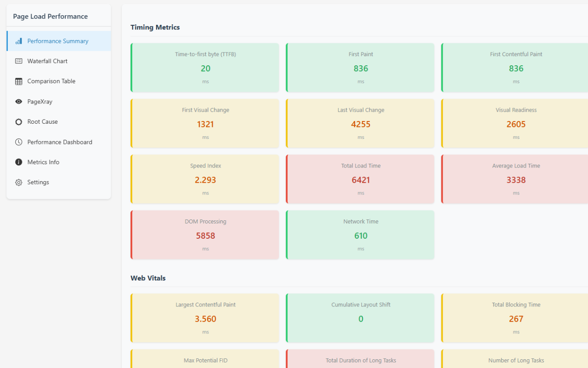Click the Largest Contentful Paint value 3.560
588x368 pixels.
point(205,319)
